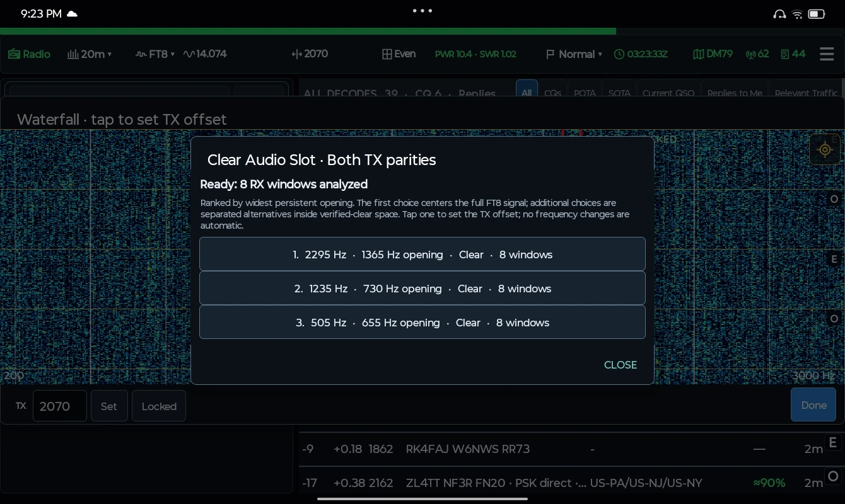Toggle the Locked TX offset button
The height and width of the screenshot is (504, 845).
(159, 406)
